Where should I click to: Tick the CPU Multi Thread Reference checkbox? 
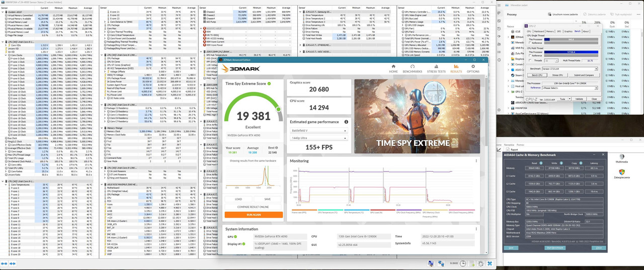click(x=530, y=55)
